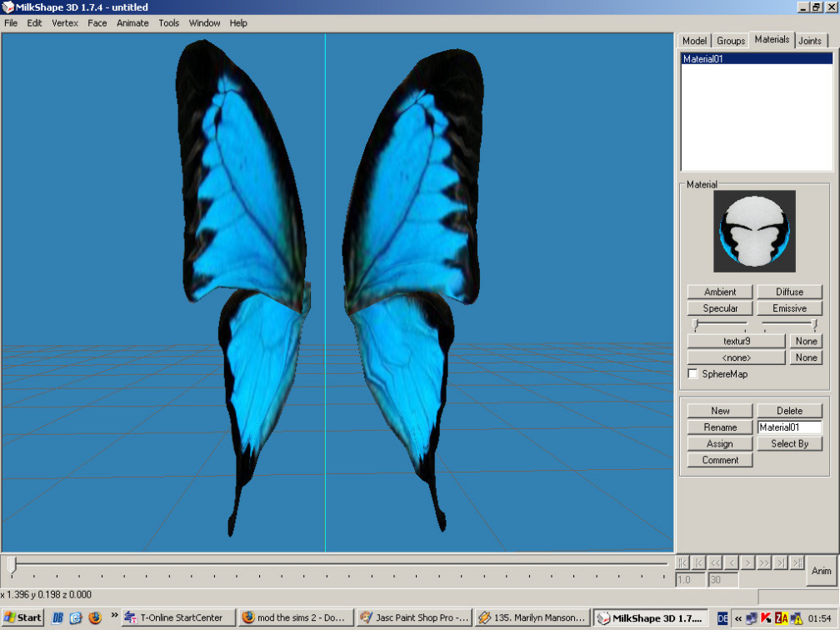This screenshot has height=630, width=840.
Task: Open the Animate menu
Action: coord(132,23)
